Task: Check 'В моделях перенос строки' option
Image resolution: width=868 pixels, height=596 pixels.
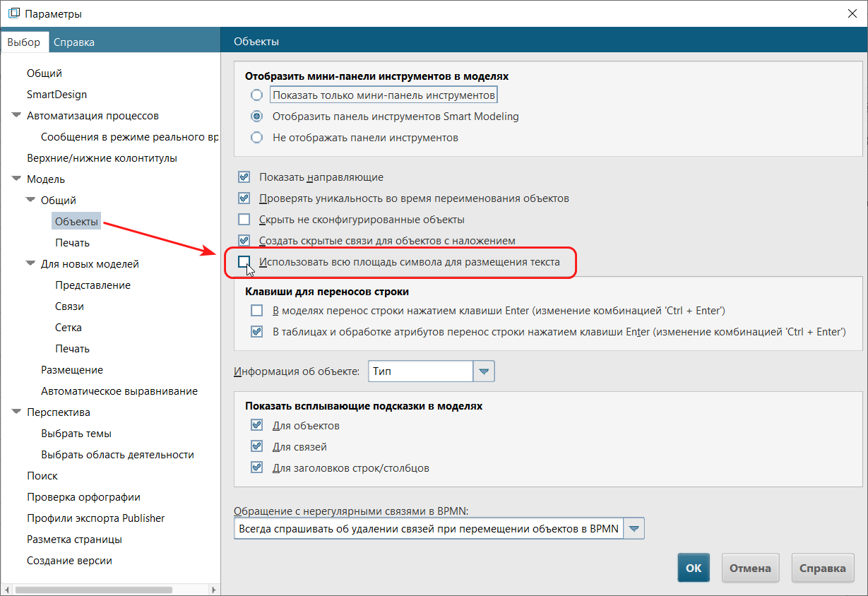Action: pyautogui.click(x=256, y=310)
